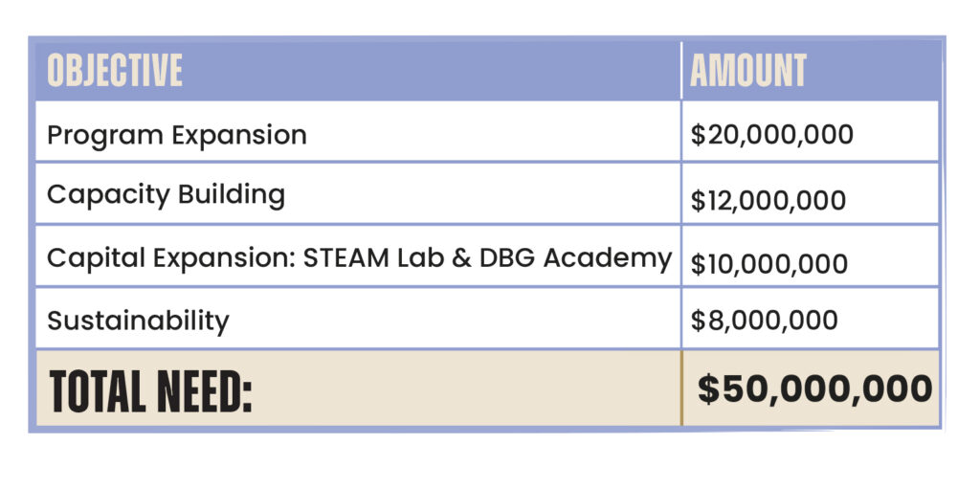The image size is (980, 488).
Task: Select the $10,000,000 amount cell
Action: 768,263
